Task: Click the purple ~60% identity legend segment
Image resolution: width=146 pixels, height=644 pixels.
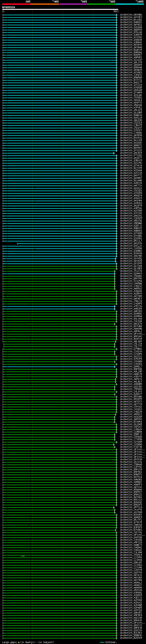Action: point(73,4)
